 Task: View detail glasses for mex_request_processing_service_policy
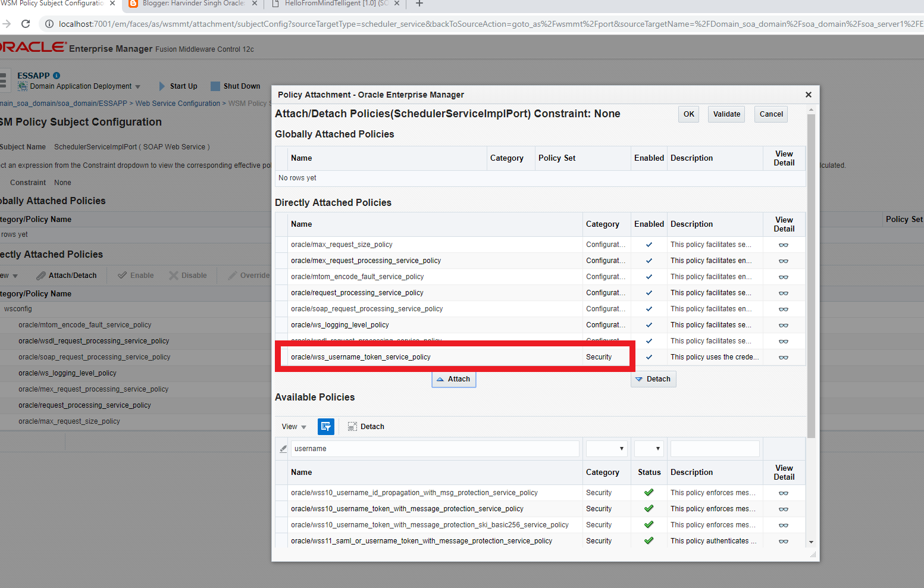[x=784, y=261]
